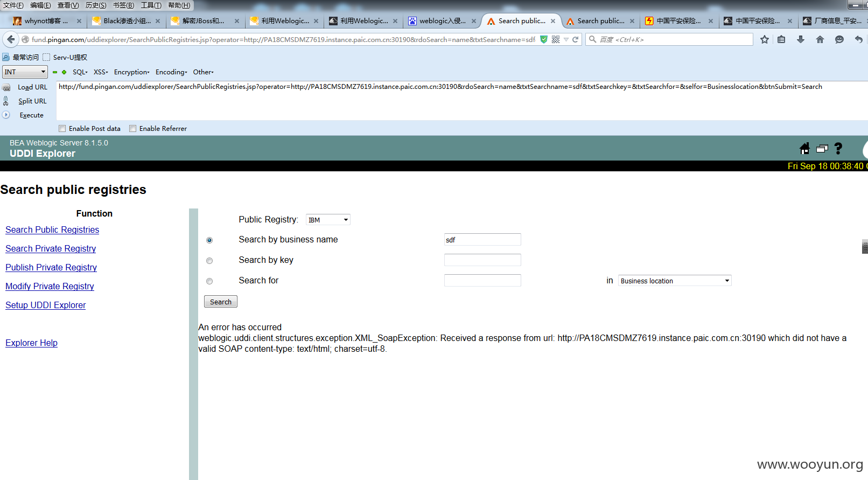
Task: Close the weblogic入侵 tab
Action: tap(474, 21)
